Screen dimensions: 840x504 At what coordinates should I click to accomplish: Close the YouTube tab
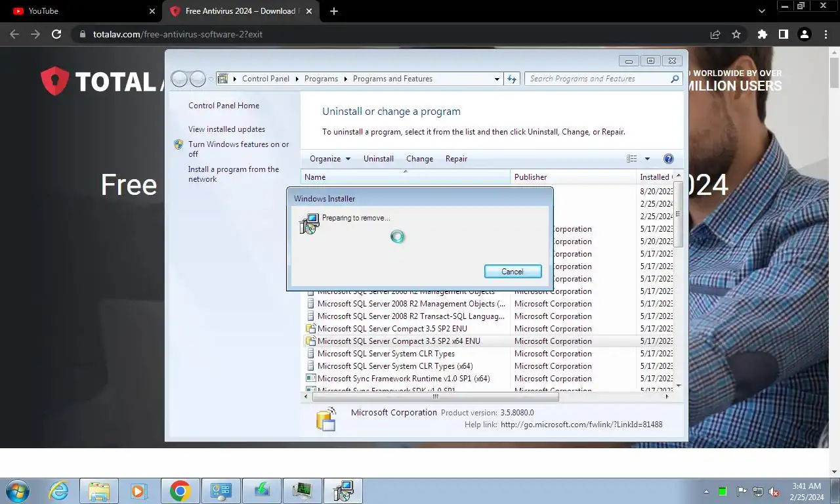(x=152, y=11)
